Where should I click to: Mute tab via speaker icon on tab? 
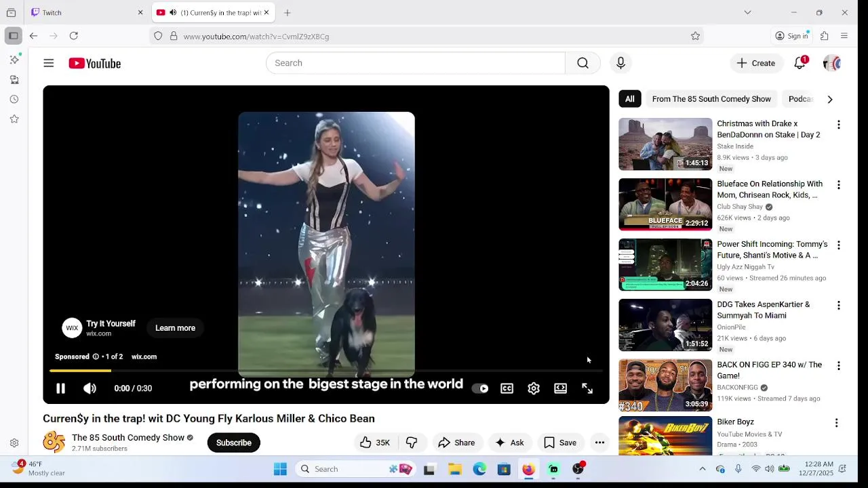[173, 12]
